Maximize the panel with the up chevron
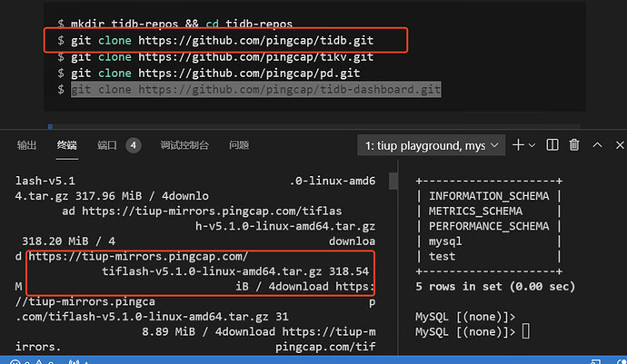Screen dimensions: 627x364 click(x=597, y=145)
